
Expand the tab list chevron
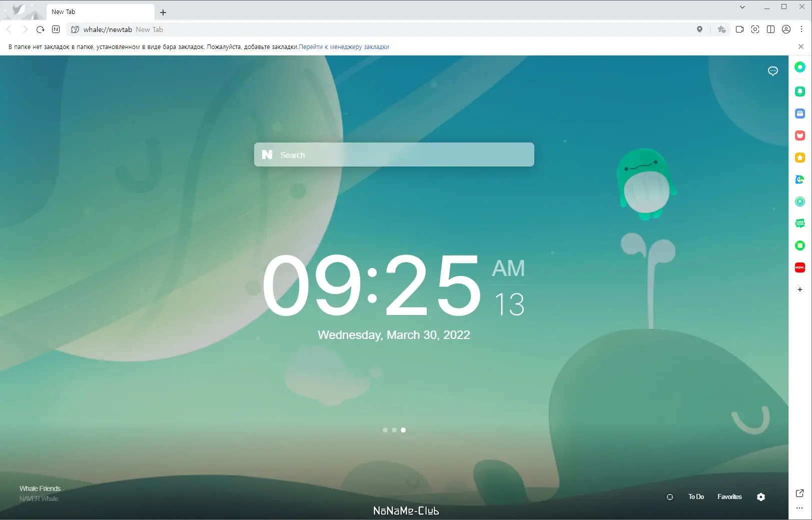[x=742, y=7]
